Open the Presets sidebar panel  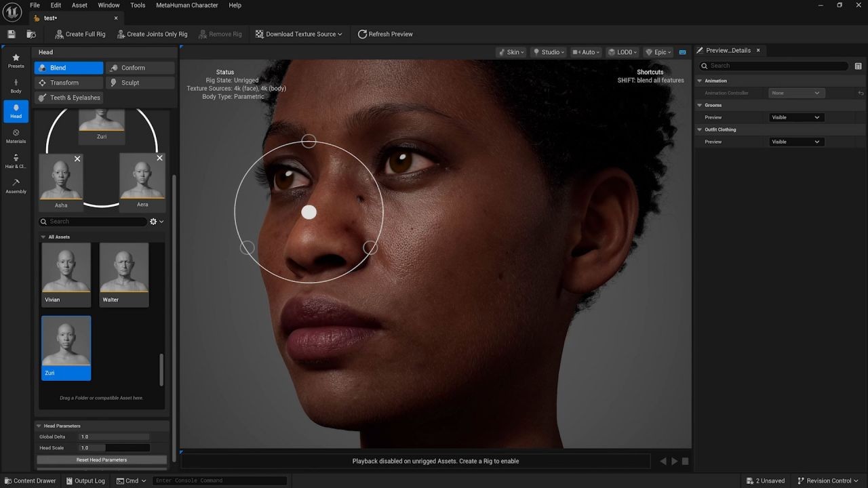[x=16, y=61]
